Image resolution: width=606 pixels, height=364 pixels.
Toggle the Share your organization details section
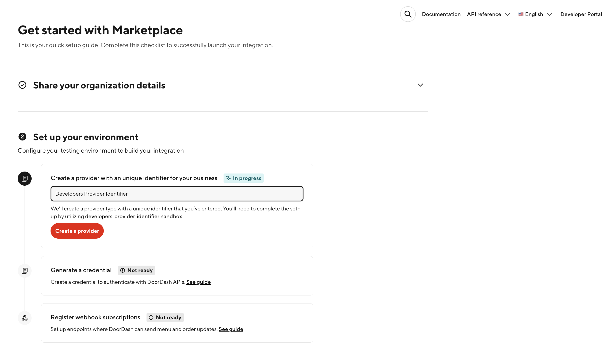(x=420, y=85)
